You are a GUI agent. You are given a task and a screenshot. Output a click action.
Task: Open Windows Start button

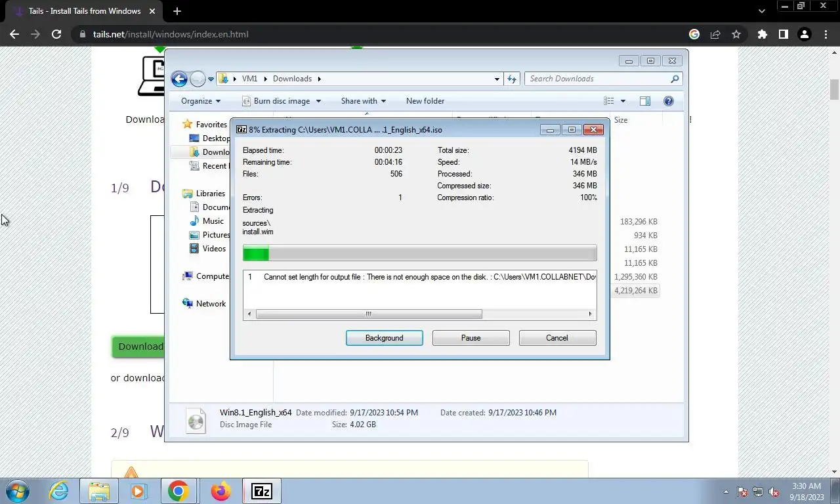coord(17,491)
